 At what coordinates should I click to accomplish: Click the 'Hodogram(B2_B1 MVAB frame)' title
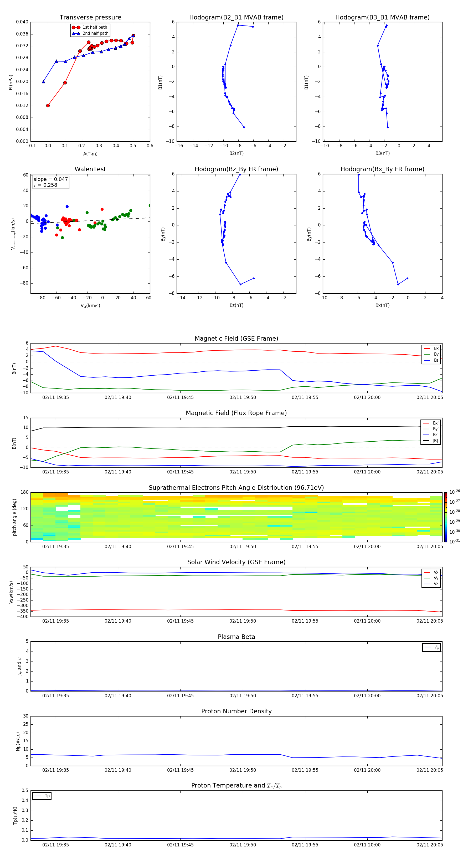coord(236,17)
